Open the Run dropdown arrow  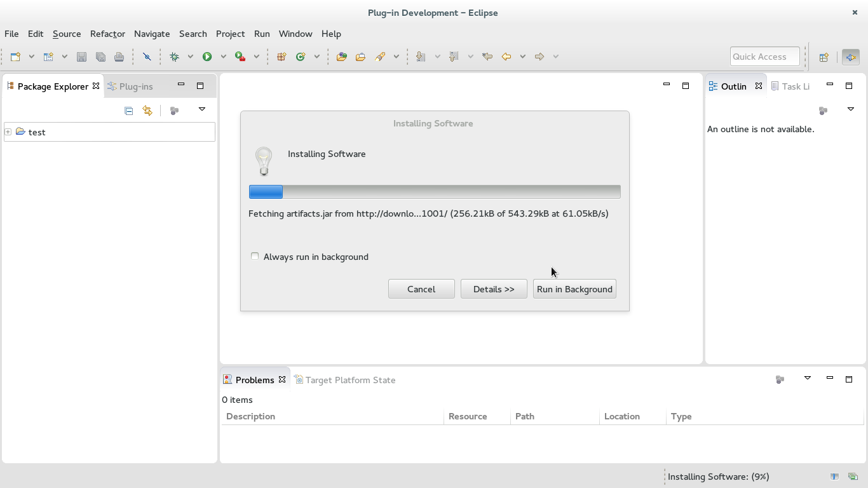coord(223,57)
